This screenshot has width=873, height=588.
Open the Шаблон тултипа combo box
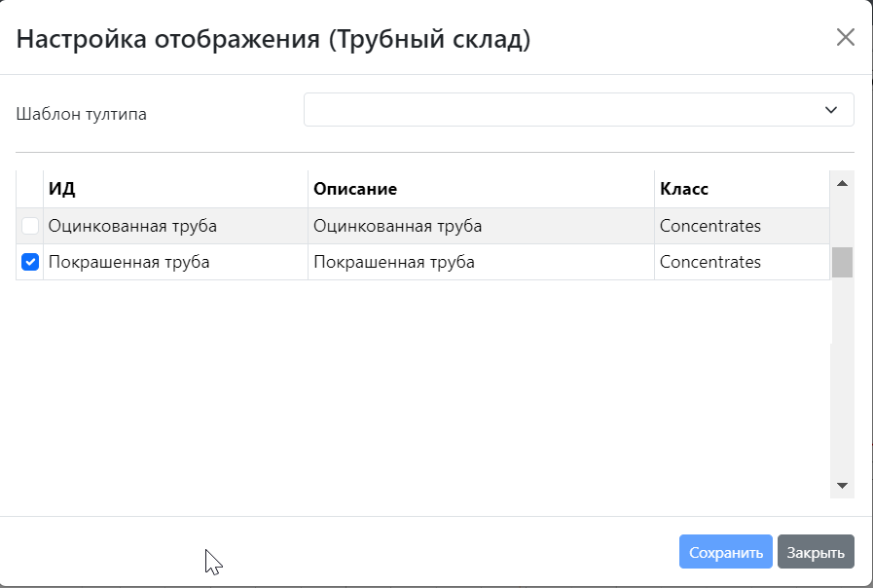click(578, 110)
